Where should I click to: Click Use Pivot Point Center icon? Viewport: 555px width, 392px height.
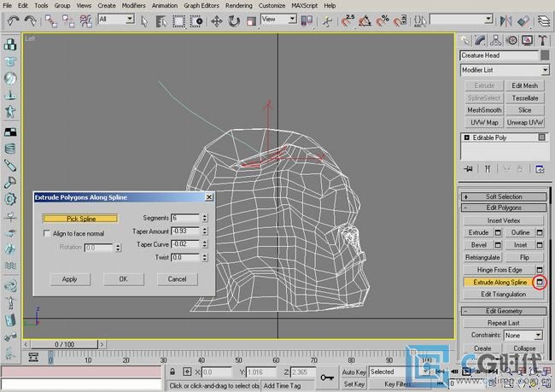coord(307,20)
